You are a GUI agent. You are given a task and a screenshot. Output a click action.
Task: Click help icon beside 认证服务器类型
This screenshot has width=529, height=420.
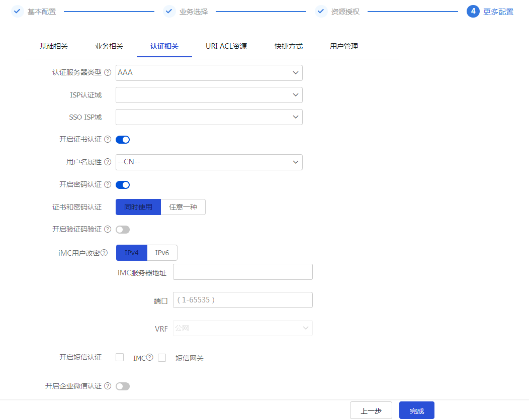point(108,72)
